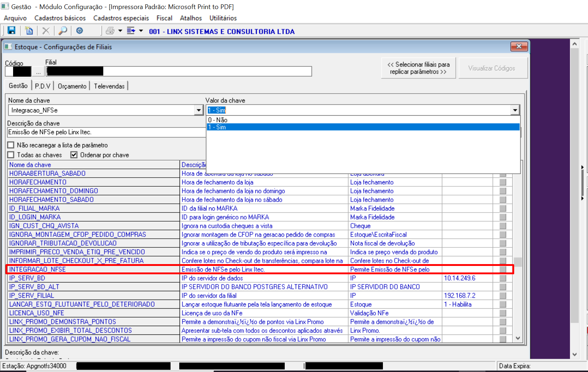Click the blue power icon in toolbar
The height and width of the screenshot is (372, 588).
click(x=80, y=31)
